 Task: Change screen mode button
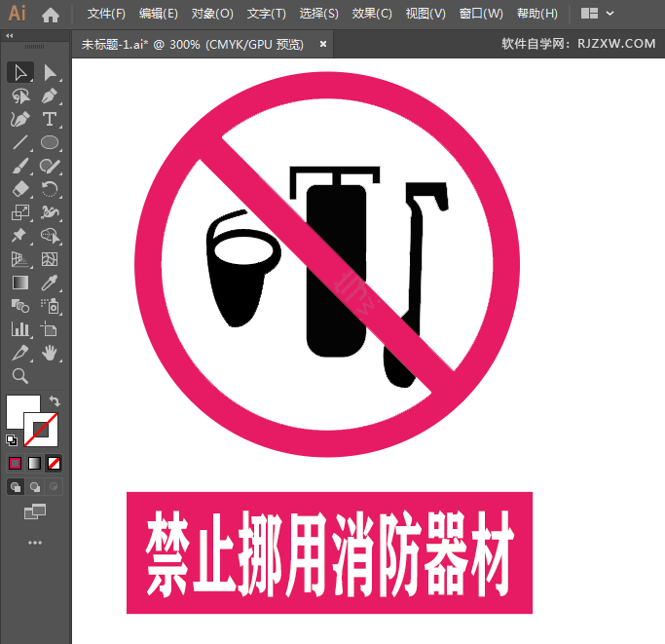[x=35, y=511]
